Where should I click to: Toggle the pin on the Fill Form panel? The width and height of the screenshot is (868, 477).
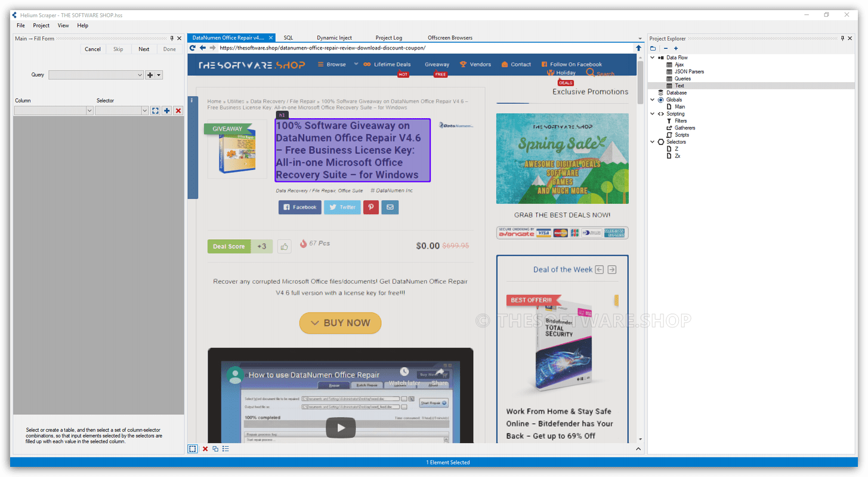172,39
